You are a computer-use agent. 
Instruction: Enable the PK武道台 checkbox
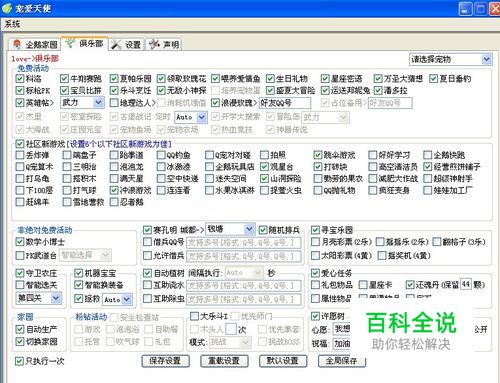(20, 256)
